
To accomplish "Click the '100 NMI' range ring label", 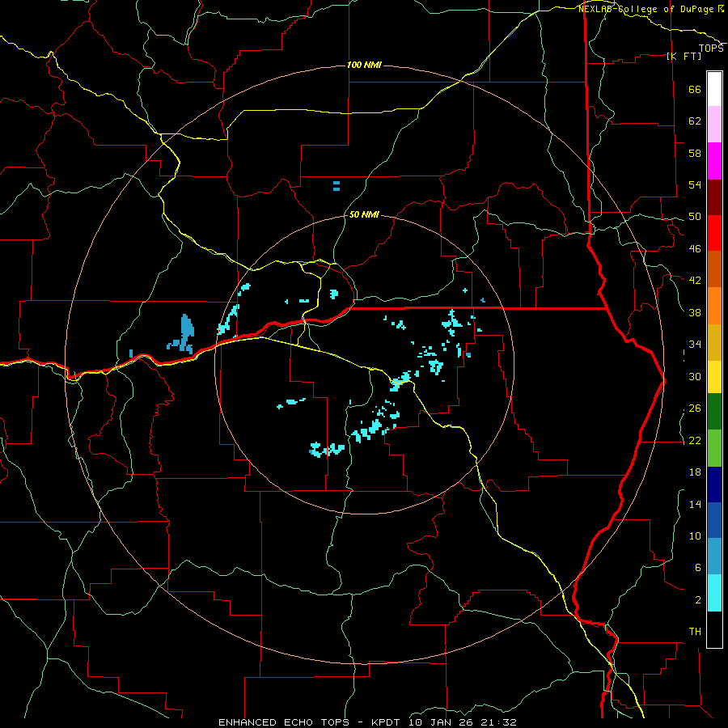I will (364, 65).
